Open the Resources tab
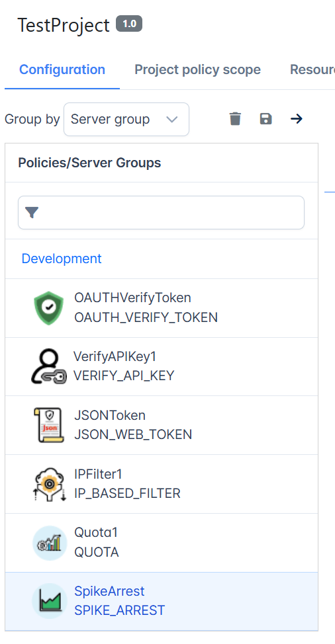The image size is (335, 644). [x=312, y=70]
